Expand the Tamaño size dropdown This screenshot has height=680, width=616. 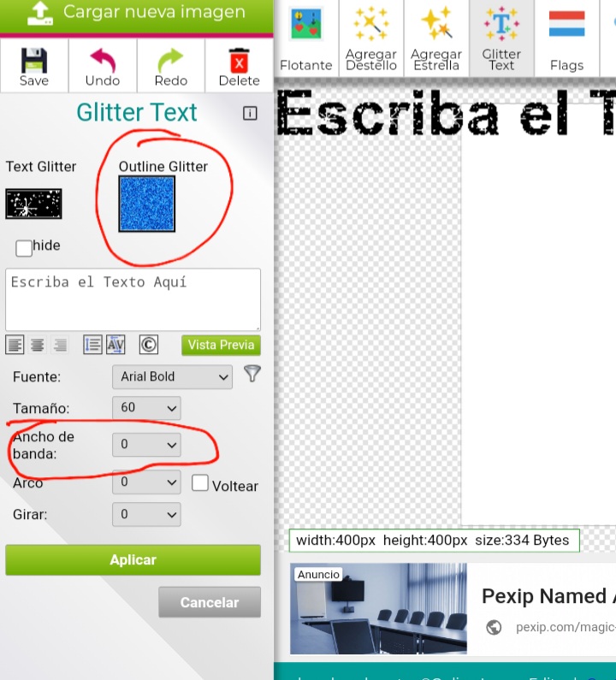point(146,408)
